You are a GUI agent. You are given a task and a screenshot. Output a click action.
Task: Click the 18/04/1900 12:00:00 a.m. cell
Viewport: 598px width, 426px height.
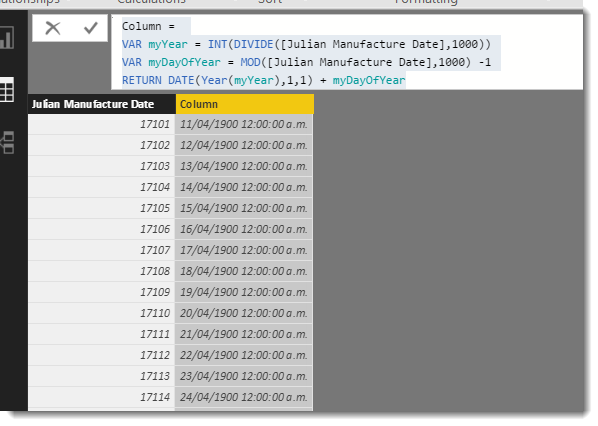point(244,271)
